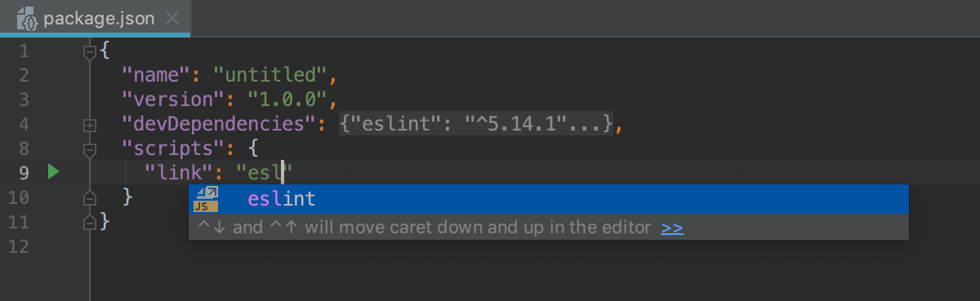This screenshot has height=301, width=980.
Task: Run the link script via green arrow
Action: [53, 172]
